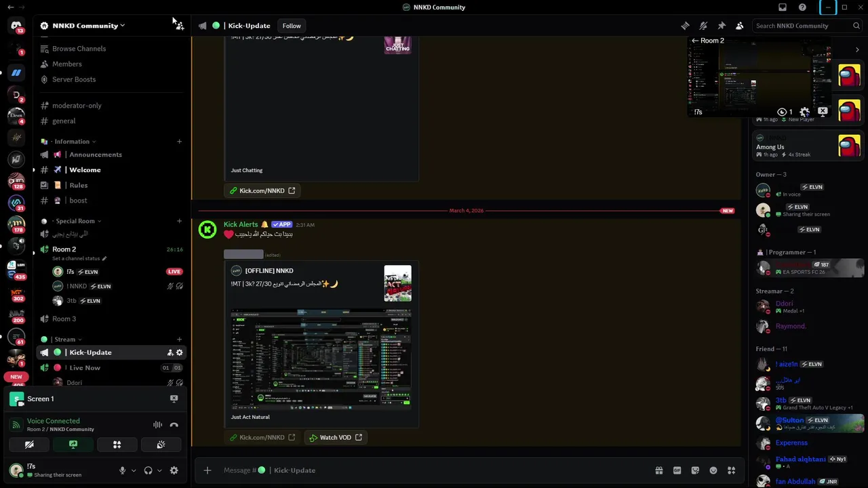Turn on camera in voice panel

(29, 445)
